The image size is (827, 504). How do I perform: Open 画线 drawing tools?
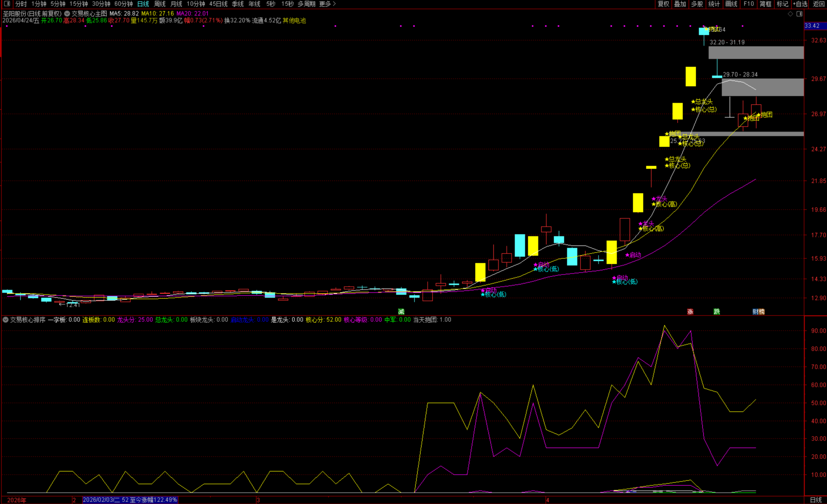731,4
